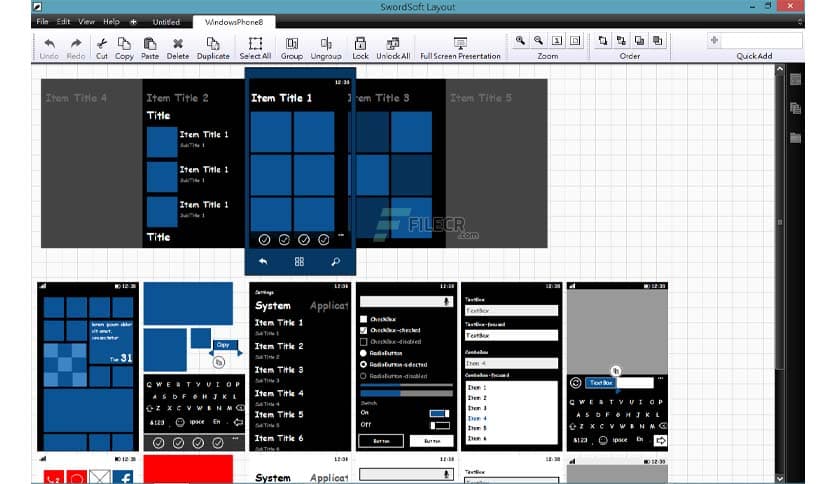Click into the Quick Add input field

761,41
